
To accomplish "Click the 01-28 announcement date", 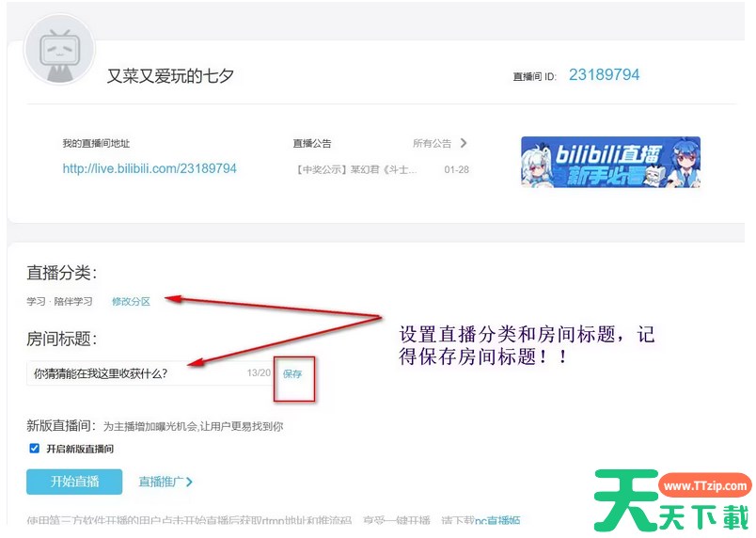I will tap(457, 170).
